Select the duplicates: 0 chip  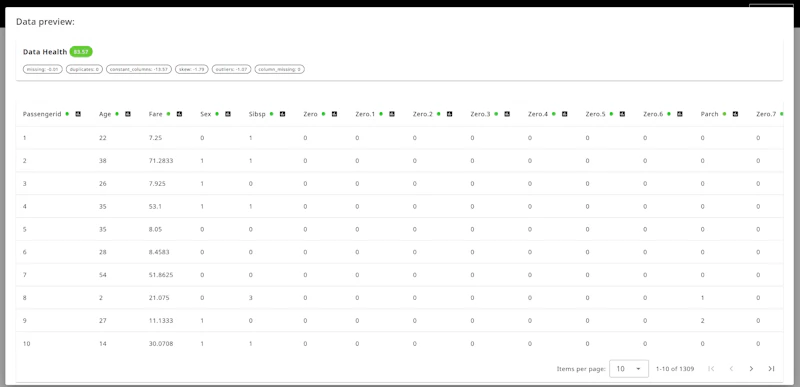tap(84, 69)
